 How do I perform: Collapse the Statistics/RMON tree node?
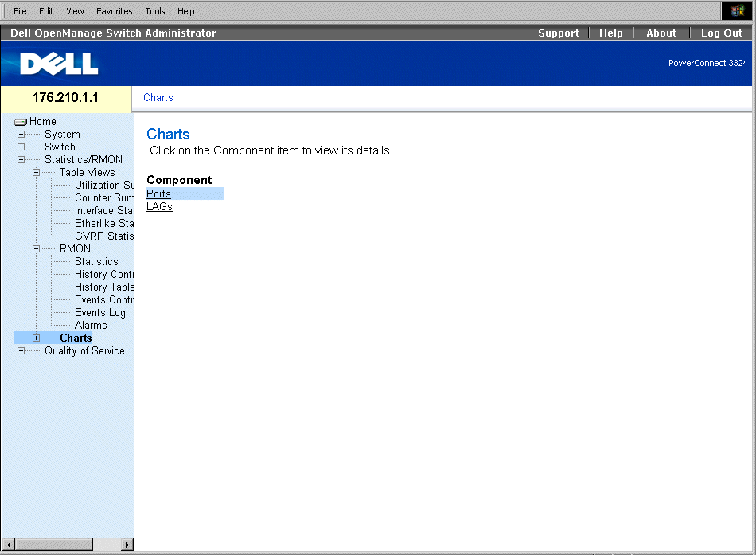point(21,160)
